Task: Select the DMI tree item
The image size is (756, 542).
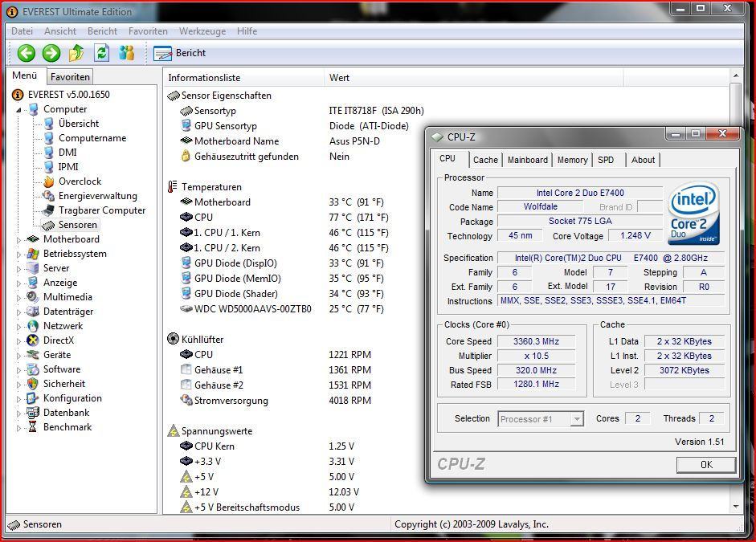Action: coord(67,153)
